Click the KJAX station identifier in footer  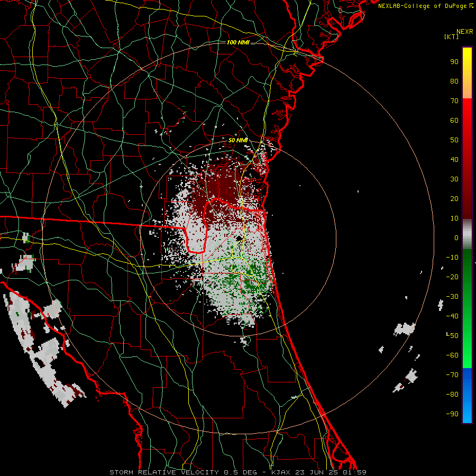pos(281,472)
